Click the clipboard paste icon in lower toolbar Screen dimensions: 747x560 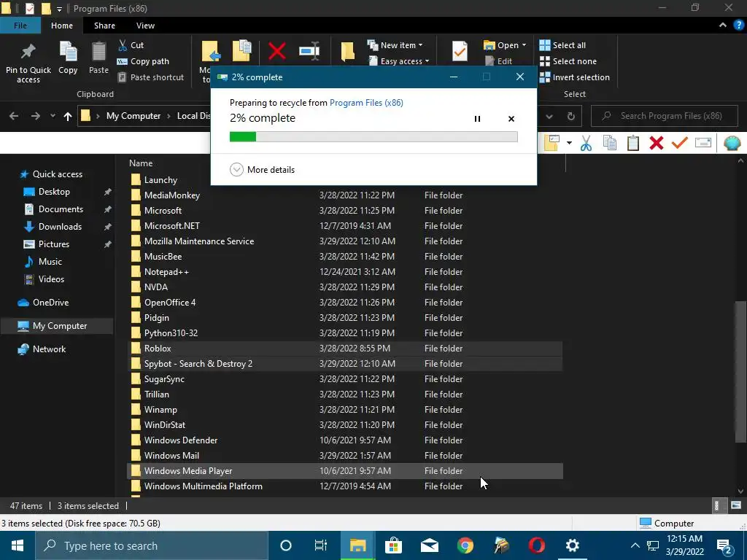[x=633, y=143]
